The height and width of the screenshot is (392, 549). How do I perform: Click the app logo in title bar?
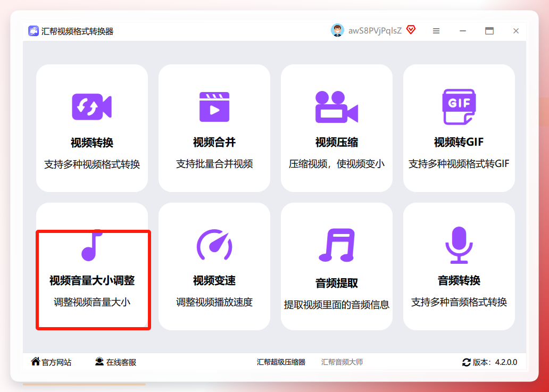pos(34,31)
